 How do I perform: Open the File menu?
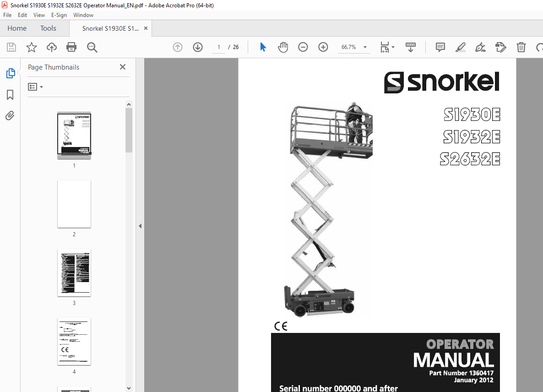click(7, 15)
